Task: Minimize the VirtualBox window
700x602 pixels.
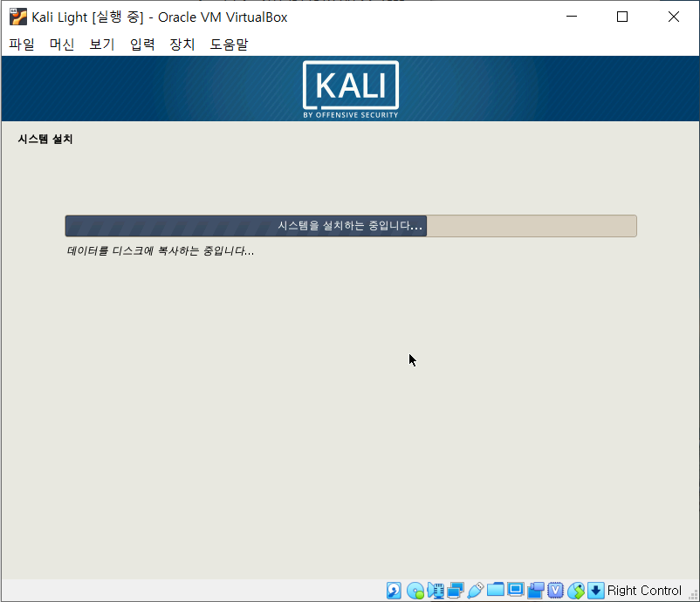Action: coord(572,17)
